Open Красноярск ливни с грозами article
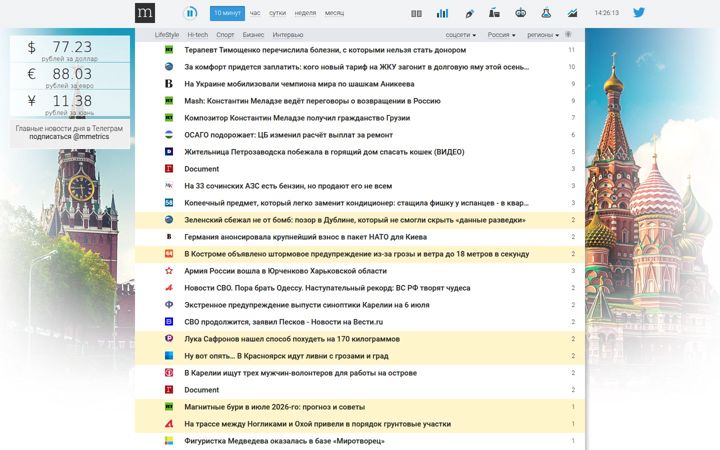The width and height of the screenshot is (720, 450). point(287,356)
